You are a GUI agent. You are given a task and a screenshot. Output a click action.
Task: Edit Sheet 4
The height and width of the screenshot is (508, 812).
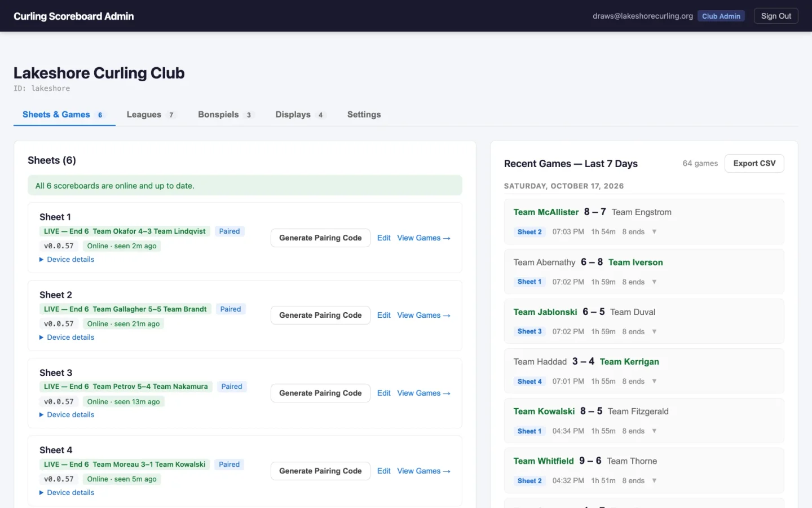point(384,471)
